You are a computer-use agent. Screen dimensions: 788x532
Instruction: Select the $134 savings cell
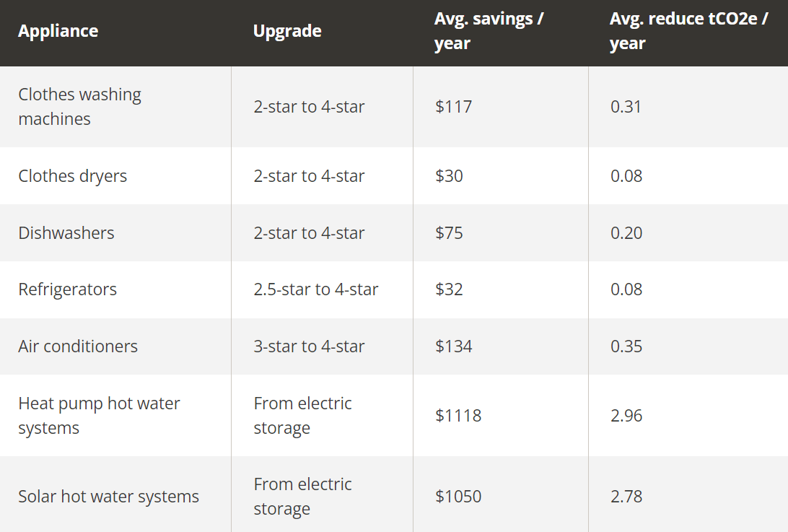pyautogui.click(x=453, y=346)
